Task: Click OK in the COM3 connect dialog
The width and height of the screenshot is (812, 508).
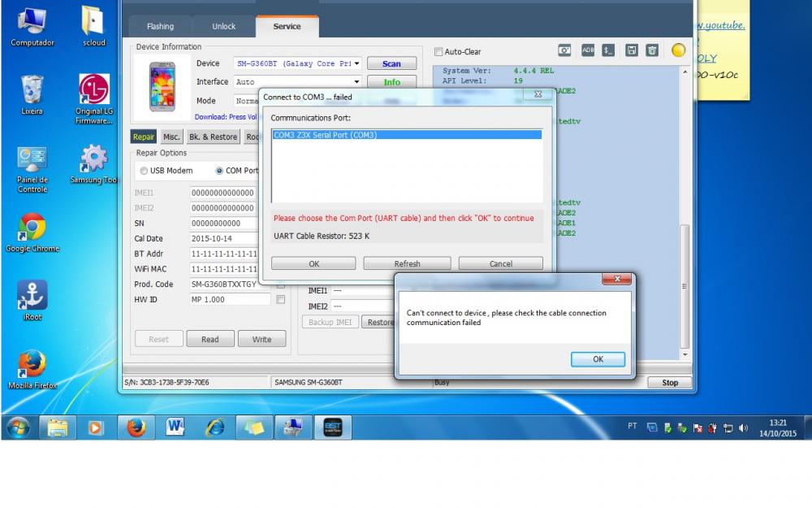Action: coord(313,263)
